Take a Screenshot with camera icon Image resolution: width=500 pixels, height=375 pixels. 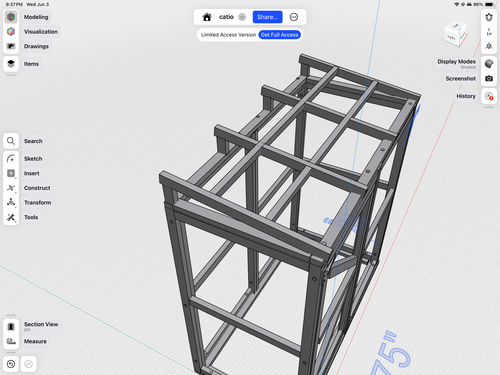(x=489, y=78)
